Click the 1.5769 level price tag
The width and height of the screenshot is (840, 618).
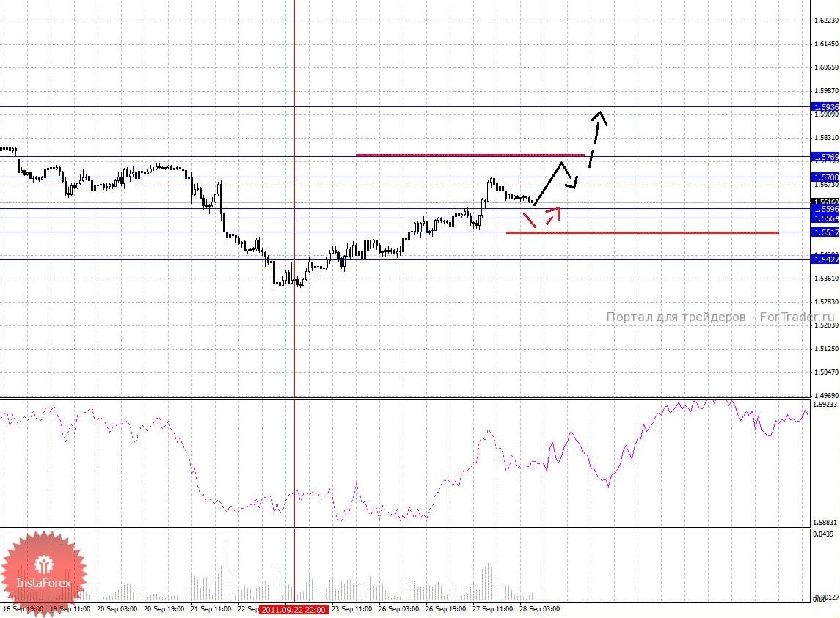pyautogui.click(x=825, y=157)
